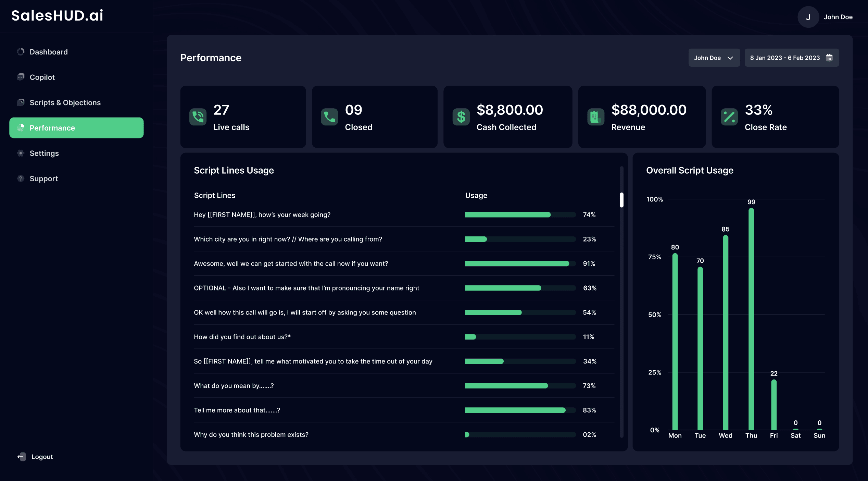This screenshot has height=481, width=868.
Task: Click the Script Lines Usage scrollbar thumb
Action: pyautogui.click(x=621, y=200)
